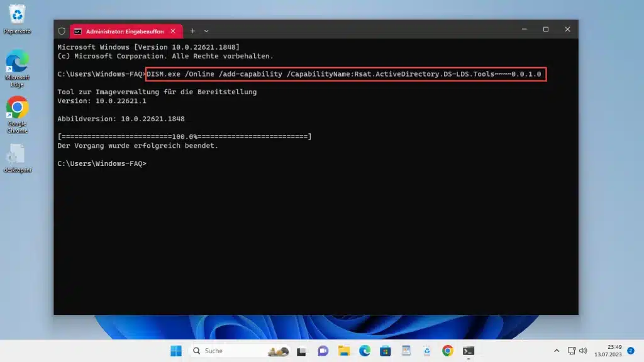Open File Explorer from the taskbar
The height and width of the screenshot is (362, 644).
344,351
